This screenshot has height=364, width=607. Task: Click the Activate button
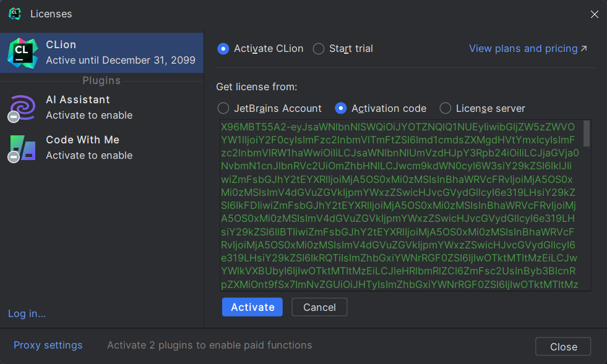(252, 307)
